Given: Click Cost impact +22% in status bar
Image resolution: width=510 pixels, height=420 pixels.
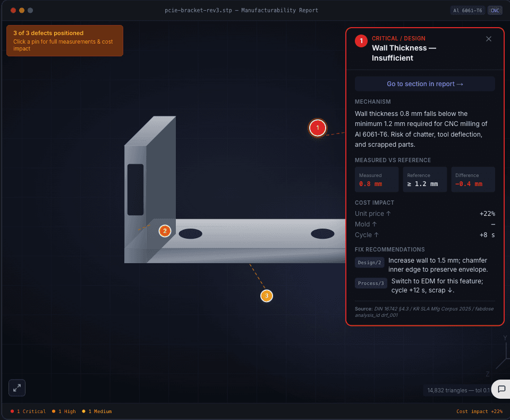Looking at the screenshot, I should 479,411.
